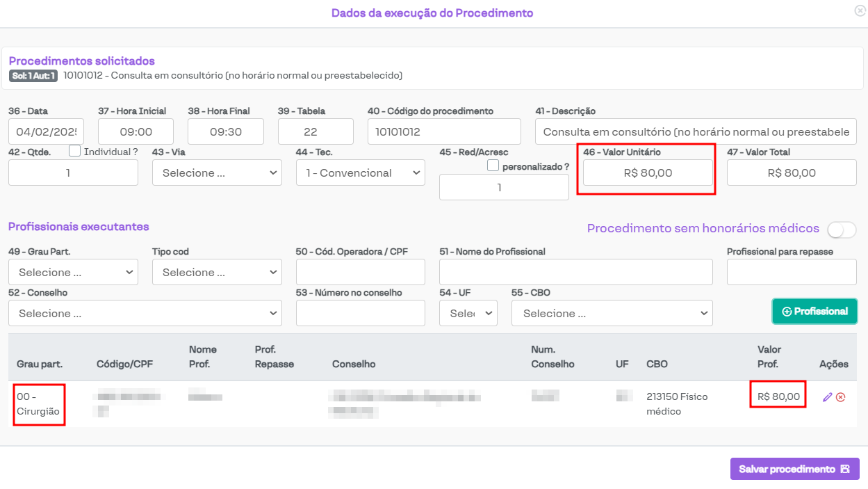
Task: Open the 43 - Via dropdown
Action: tap(217, 173)
